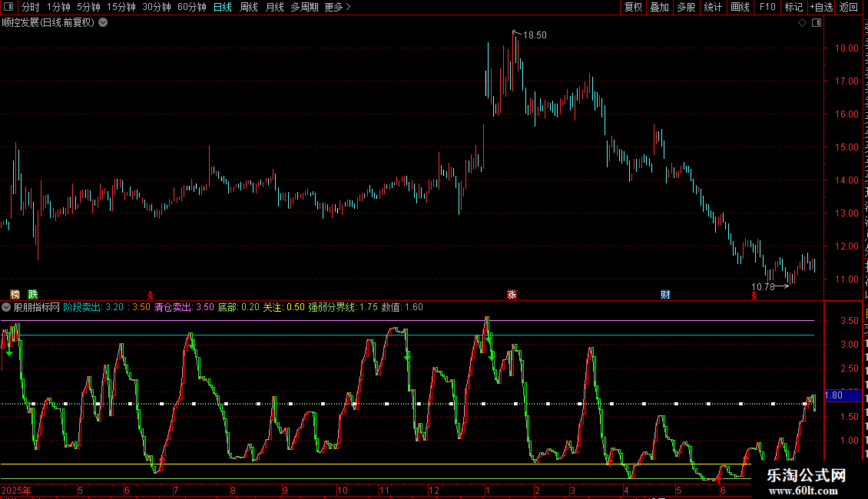Click the 底部: 0.20 value

click(x=239, y=307)
